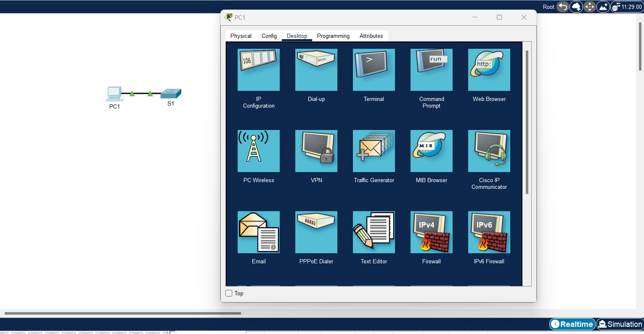Open the PPPoE Dialer
Screen dimensions: 644x334
tap(316, 232)
